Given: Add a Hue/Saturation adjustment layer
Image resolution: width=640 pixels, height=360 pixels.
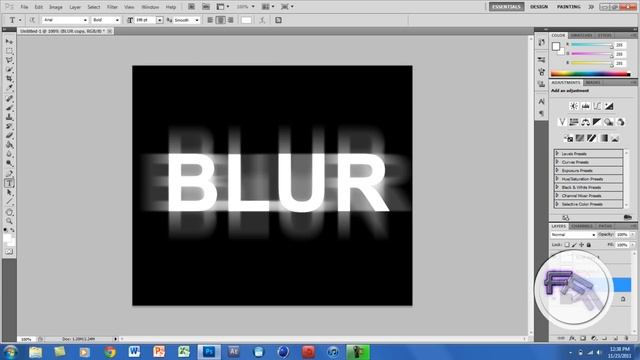Looking at the screenshot, I should [x=574, y=122].
